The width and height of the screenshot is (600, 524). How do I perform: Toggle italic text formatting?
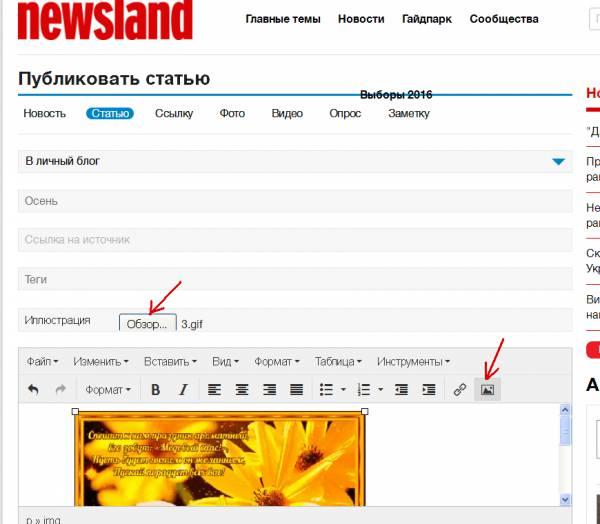[x=183, y=390]
